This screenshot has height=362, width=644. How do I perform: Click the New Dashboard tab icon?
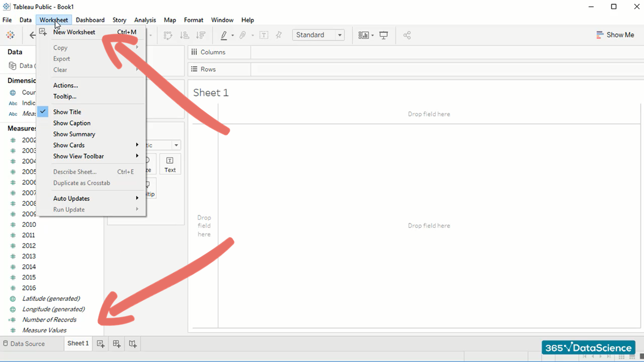pos(117,344)
